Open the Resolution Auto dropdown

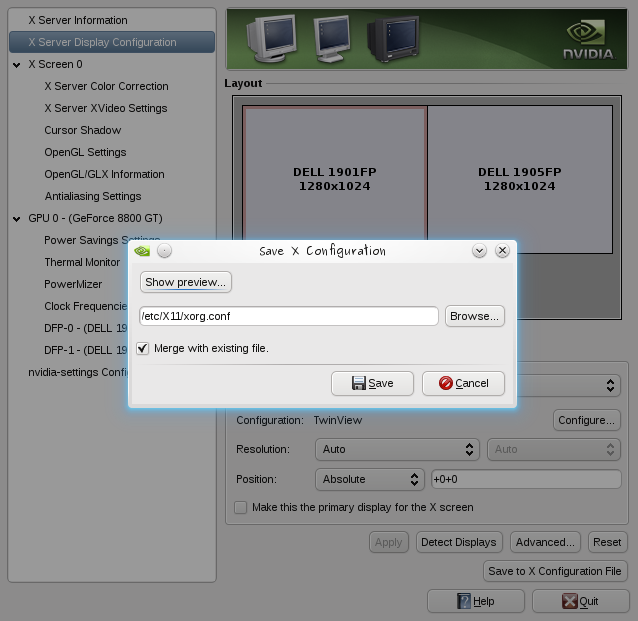[397, 449]
